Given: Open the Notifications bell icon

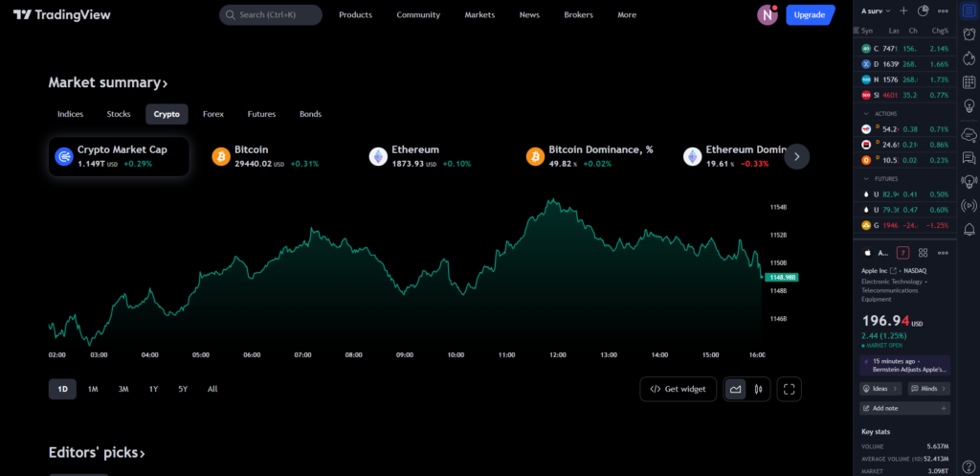Looking at the screenshot, I should [969, 229].
